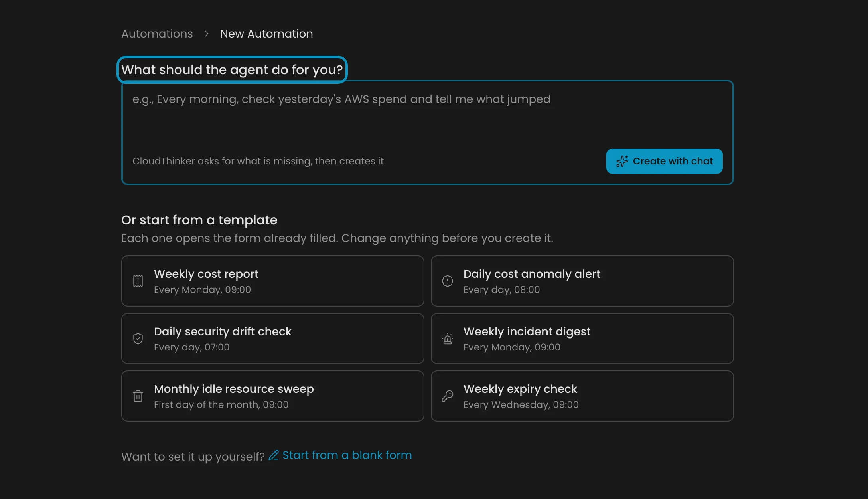Click 'Every Wednesday, 09:00' schedule text
This screenshot has height=499, width=868.
point(521,405)
